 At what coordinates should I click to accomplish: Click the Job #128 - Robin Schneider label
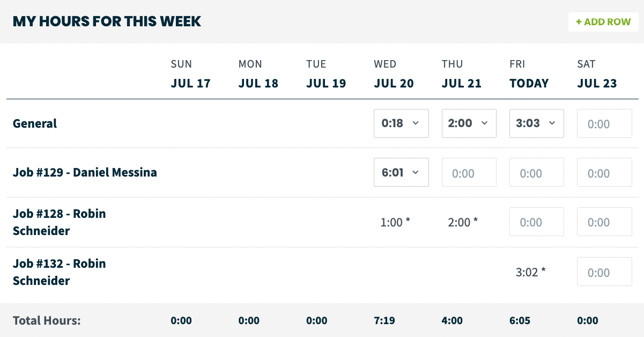click(59, 222)
